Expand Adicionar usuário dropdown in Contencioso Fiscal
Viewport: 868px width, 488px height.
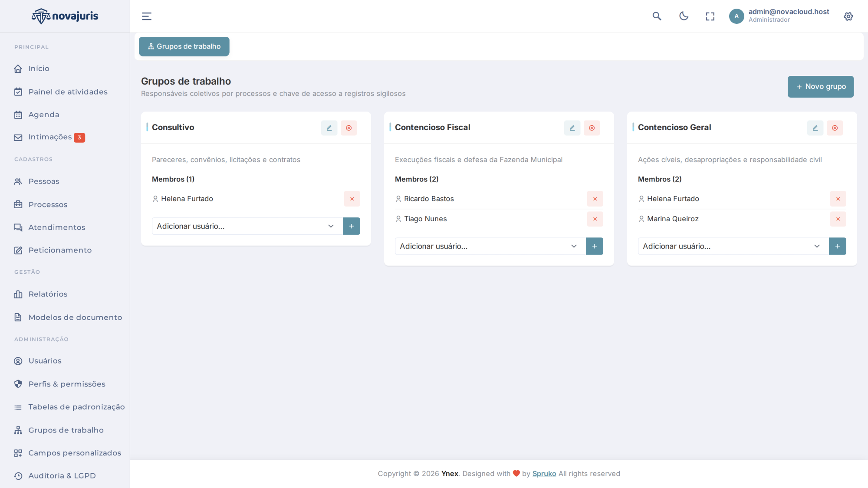coord(490,246)
